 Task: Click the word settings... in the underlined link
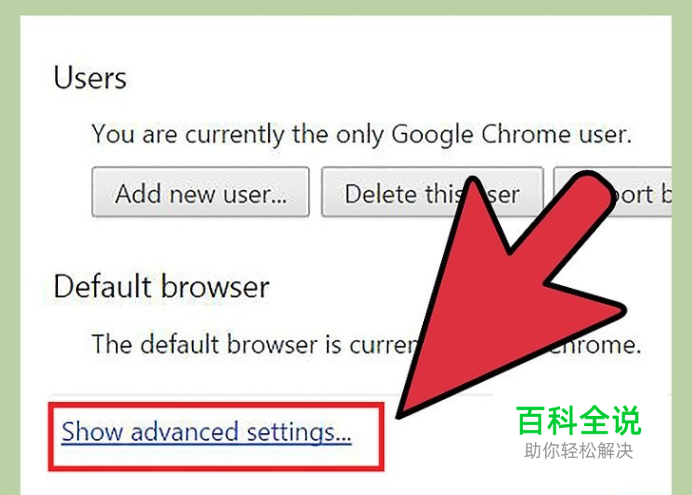(x=299, y=432)
